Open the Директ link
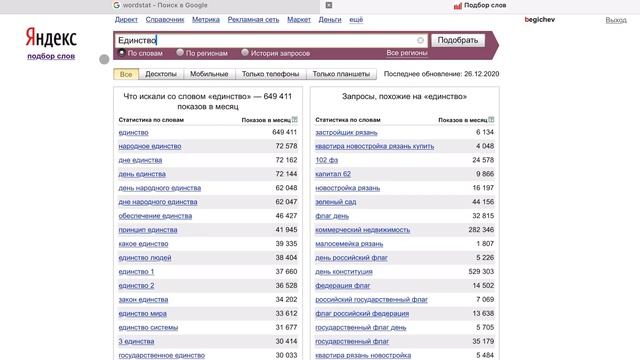640x360 pixels. 126,20
